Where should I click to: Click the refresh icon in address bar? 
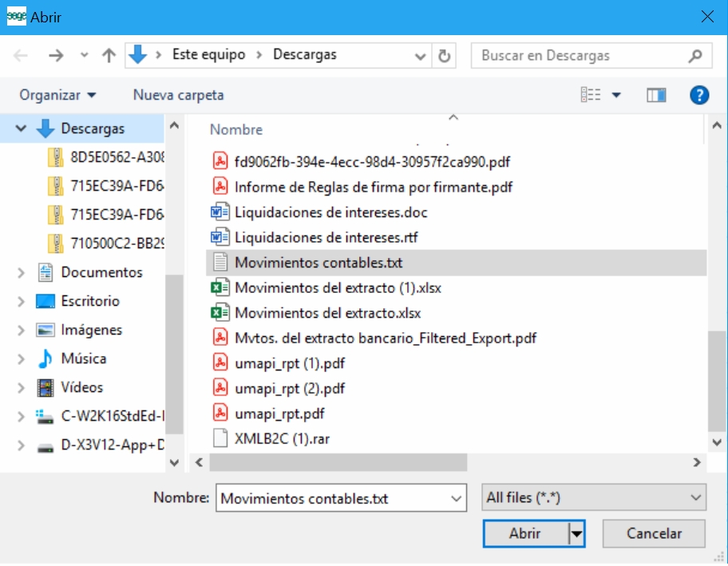coord(445,55)
